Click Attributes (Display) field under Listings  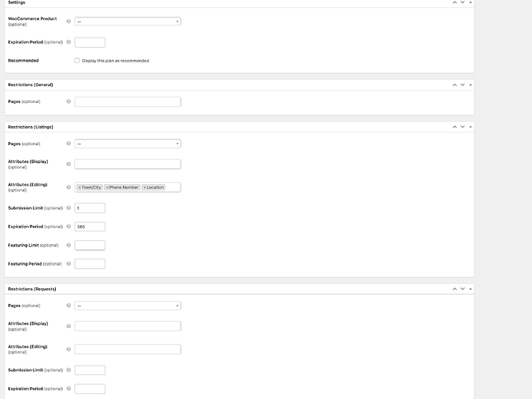128,164
